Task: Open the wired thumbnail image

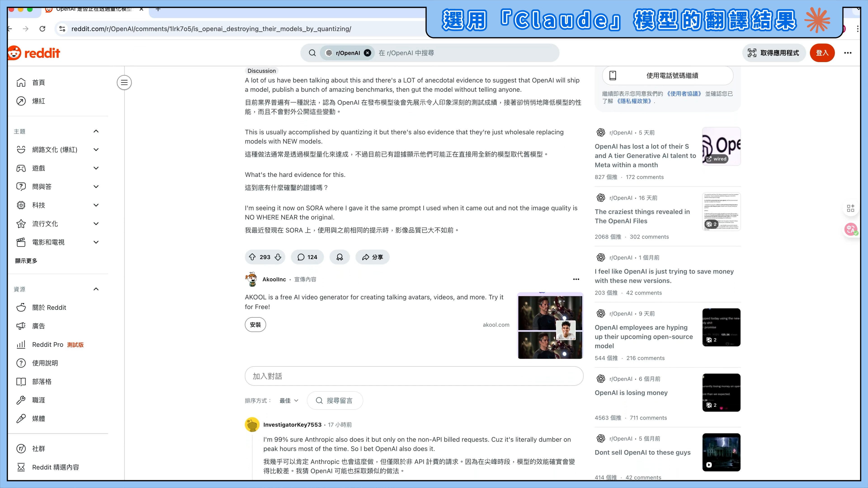Action: (x=722, y=146)
